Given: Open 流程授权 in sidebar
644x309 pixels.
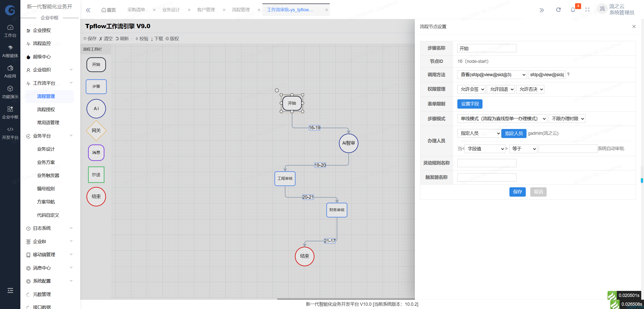Looking at the screenshot, I should pyautogui.click(x=46, y=110).
